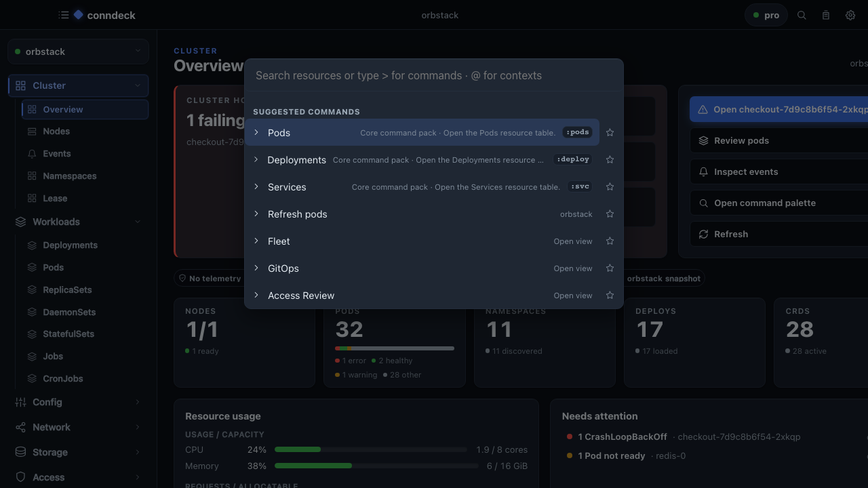Star the Pods command
Screen dimensions: 868x488
click(610, 133)
